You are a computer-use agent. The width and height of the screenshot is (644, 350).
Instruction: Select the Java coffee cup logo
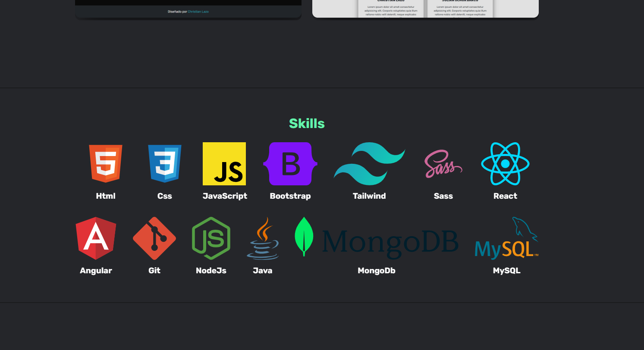263,238
